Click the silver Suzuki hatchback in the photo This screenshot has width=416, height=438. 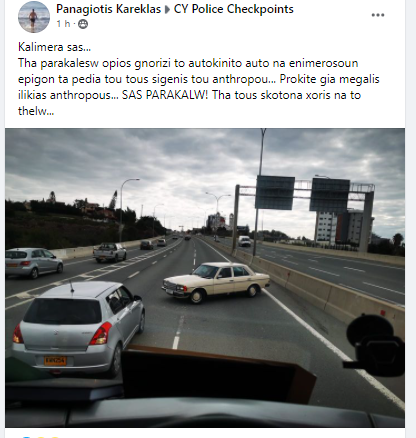coord(78,328)
